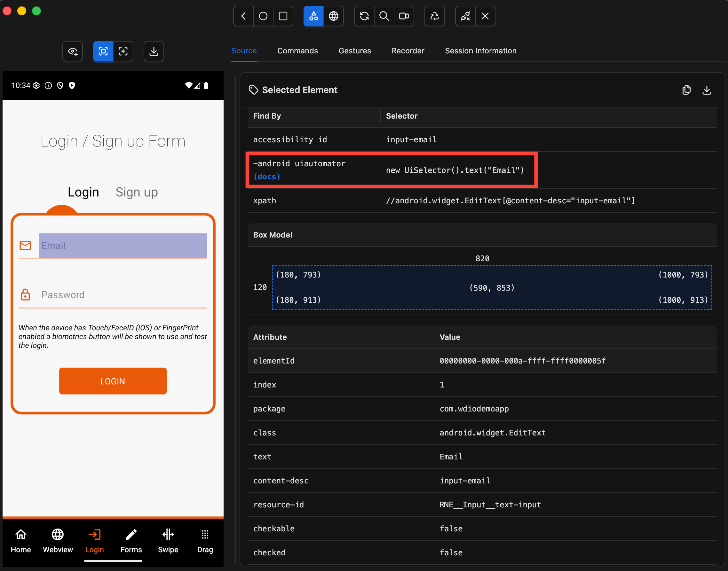Refresh source and screenshot
The height and width of the screenshot is (571, 728).
coord(364,16)
